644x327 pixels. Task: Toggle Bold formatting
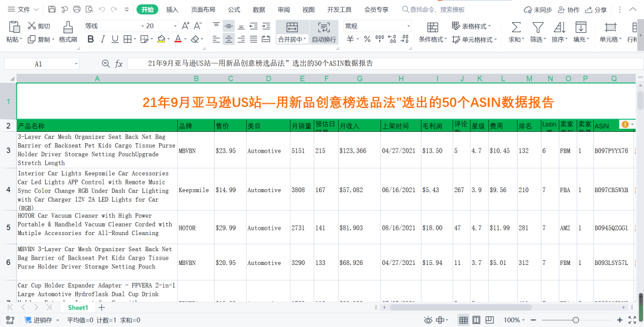click(x=91, y=39)
